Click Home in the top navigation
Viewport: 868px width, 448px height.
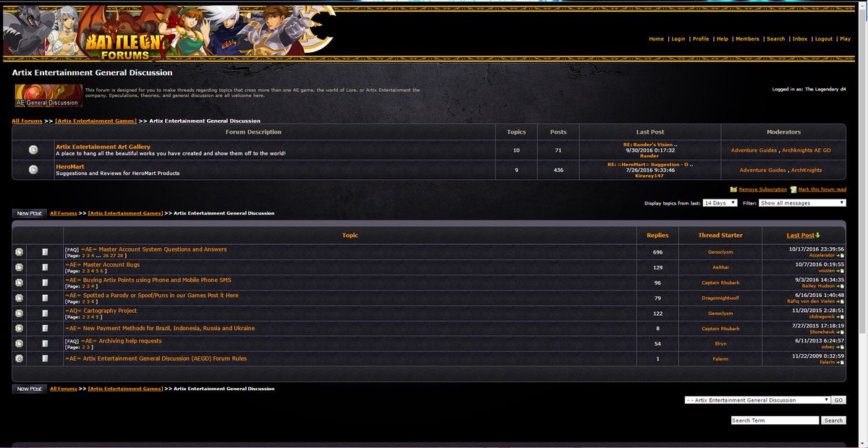656,39
